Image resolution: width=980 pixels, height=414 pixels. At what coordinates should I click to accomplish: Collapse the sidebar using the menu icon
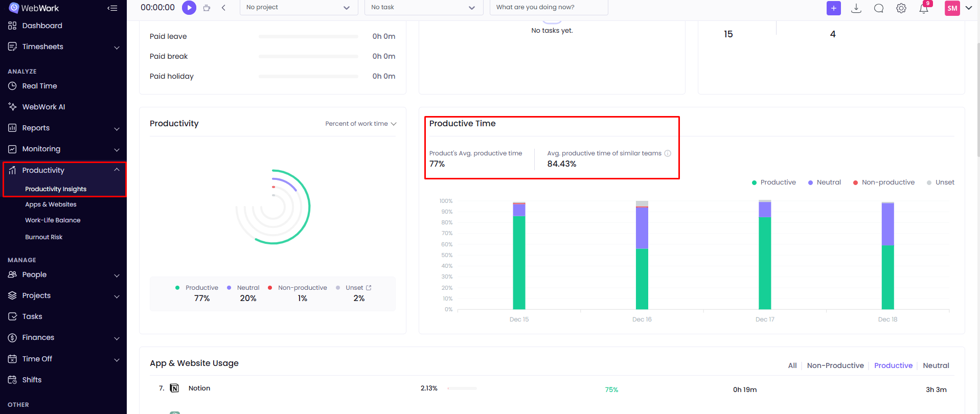point(112,8)
